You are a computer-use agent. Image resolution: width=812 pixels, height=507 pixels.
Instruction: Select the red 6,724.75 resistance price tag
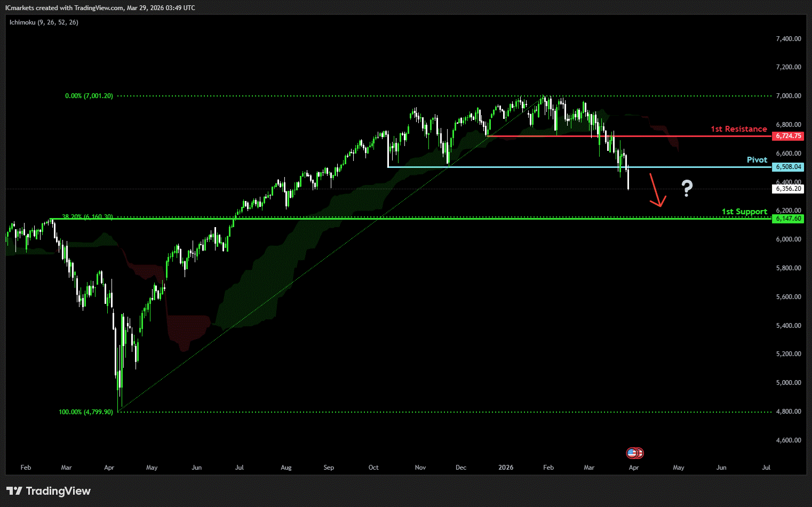(x=788, y=136)
